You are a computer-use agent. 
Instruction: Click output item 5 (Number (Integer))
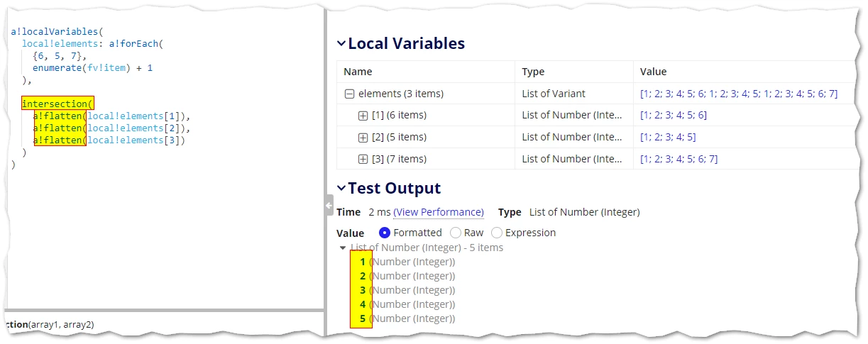tap(408, 319)
